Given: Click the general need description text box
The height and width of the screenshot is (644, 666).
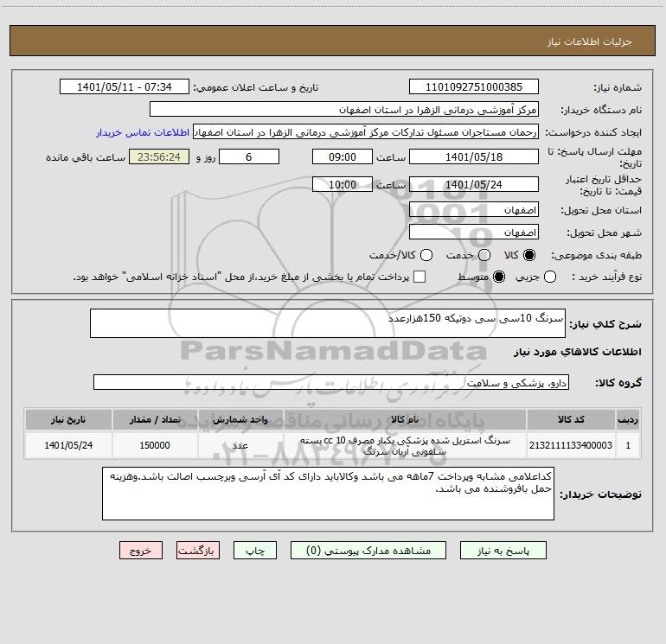Looking at the screenshot, I should point(328,323).
